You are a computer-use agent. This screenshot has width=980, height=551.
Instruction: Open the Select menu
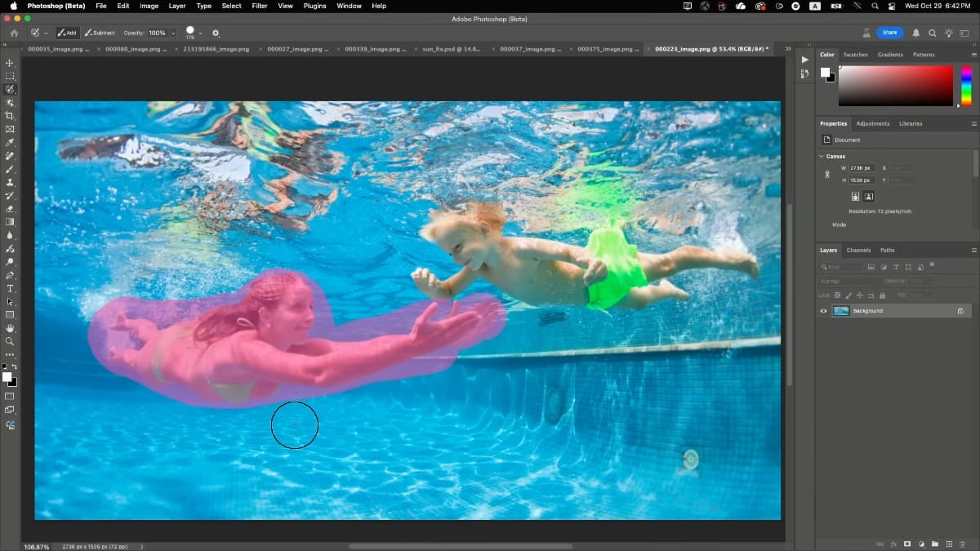(232, 6)
